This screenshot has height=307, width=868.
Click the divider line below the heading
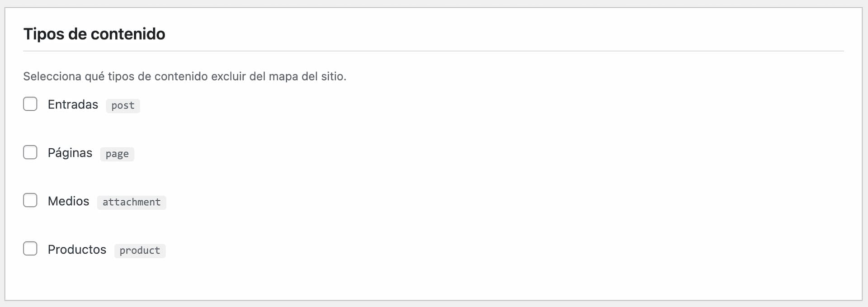[x=433, y=51]
